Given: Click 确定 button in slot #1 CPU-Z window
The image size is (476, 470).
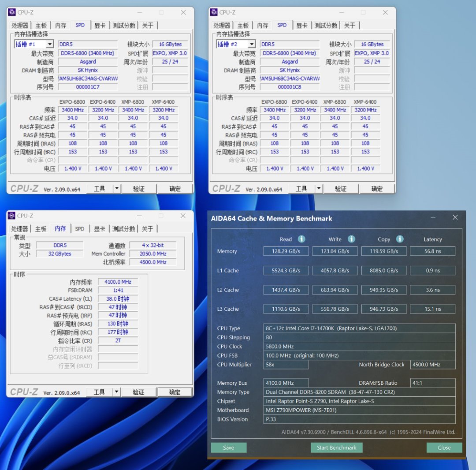Looking at the screenshot, I should pos(175,189).
